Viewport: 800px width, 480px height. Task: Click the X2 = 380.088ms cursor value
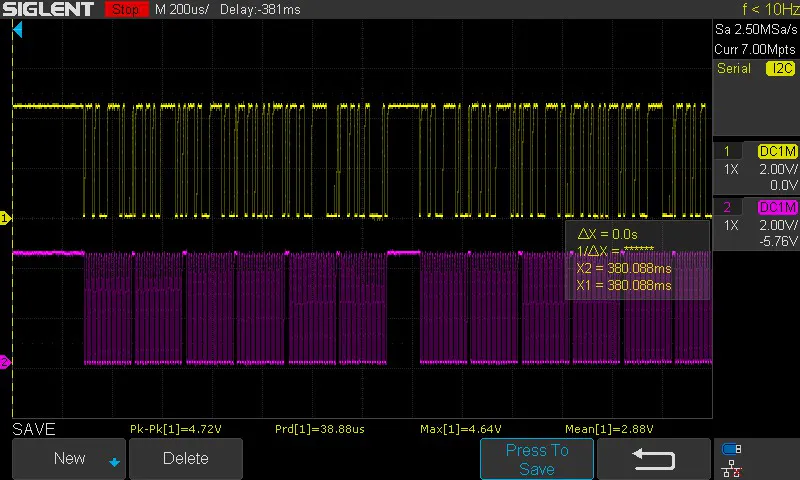623,268
